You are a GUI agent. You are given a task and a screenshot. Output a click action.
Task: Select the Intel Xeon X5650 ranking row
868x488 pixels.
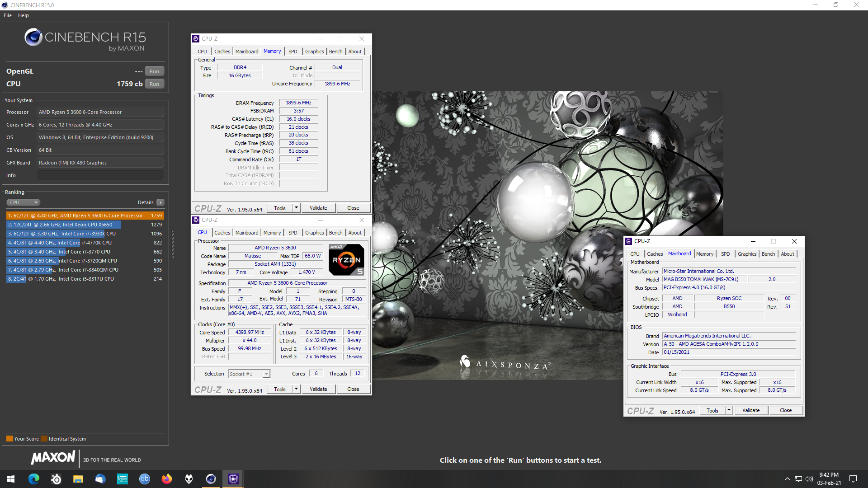coord(85,225)
